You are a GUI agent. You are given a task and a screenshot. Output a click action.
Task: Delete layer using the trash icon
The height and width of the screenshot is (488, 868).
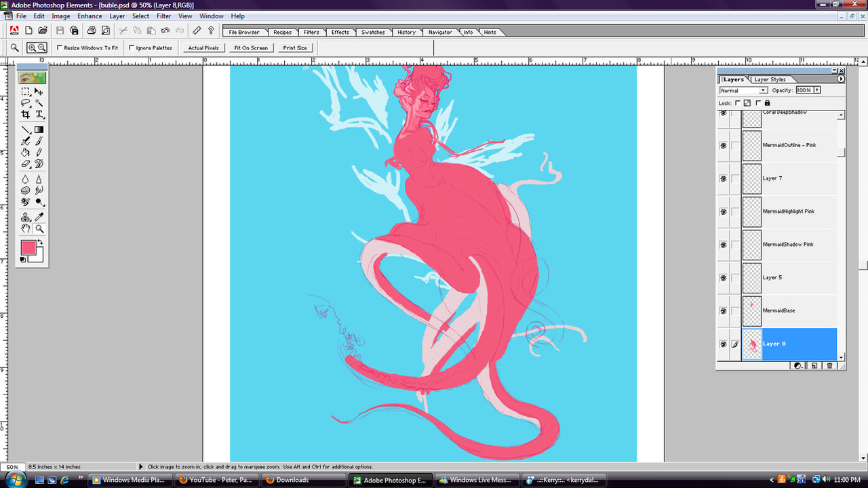click(x=829, y=366)
